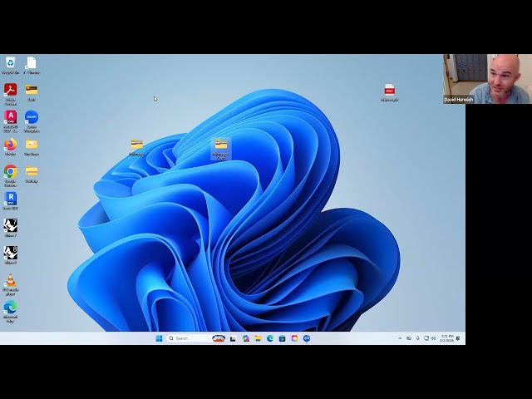Click the presenter webcam thumbnail
532x399 pixels.
click(487, 79)
